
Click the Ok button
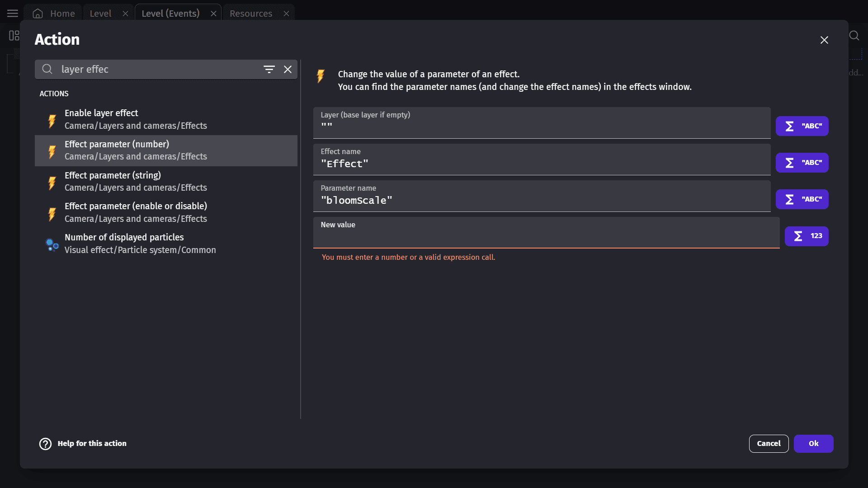(x=813, y=444)
